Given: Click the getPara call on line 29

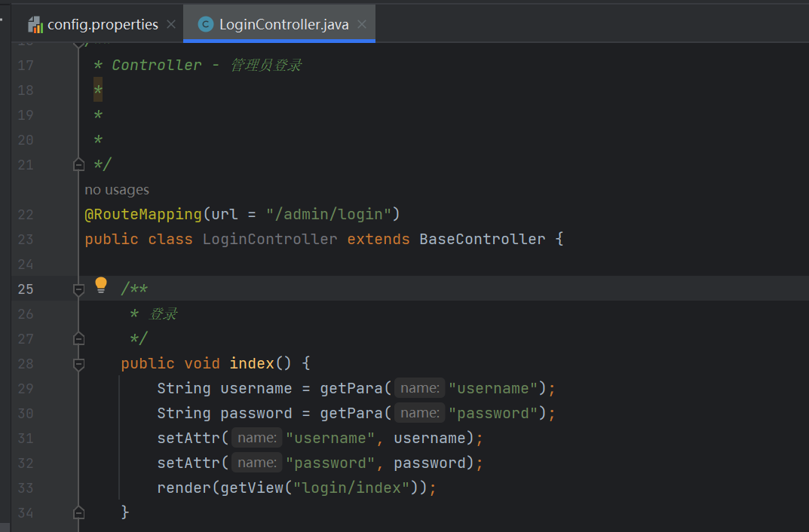Looking at the screenshot, I should click(x=351, y=388).
